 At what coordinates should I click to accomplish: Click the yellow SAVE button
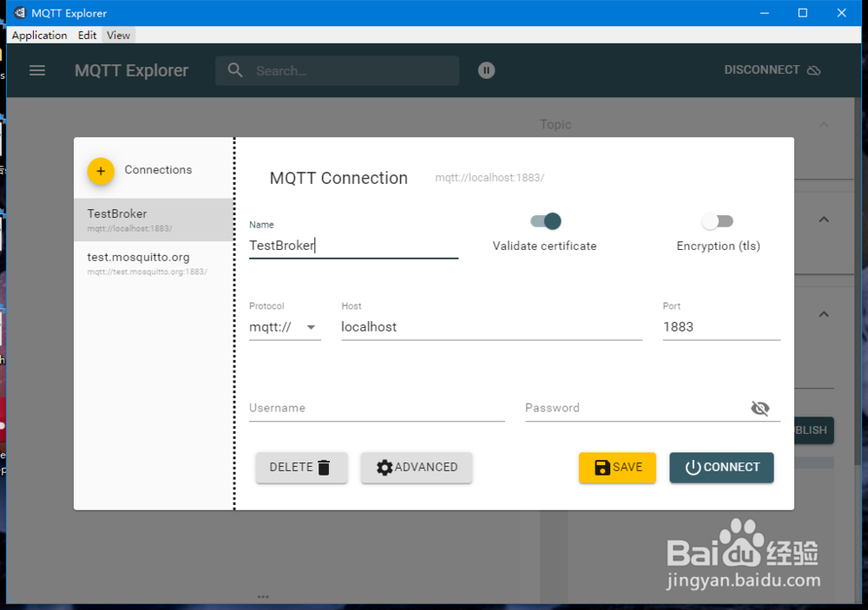click(617, 467)
